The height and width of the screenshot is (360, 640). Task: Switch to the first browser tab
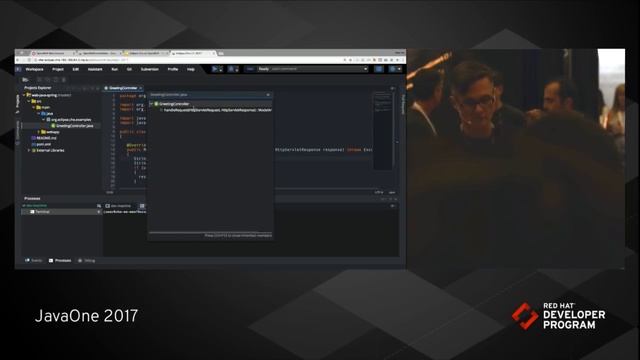[53, 53]
